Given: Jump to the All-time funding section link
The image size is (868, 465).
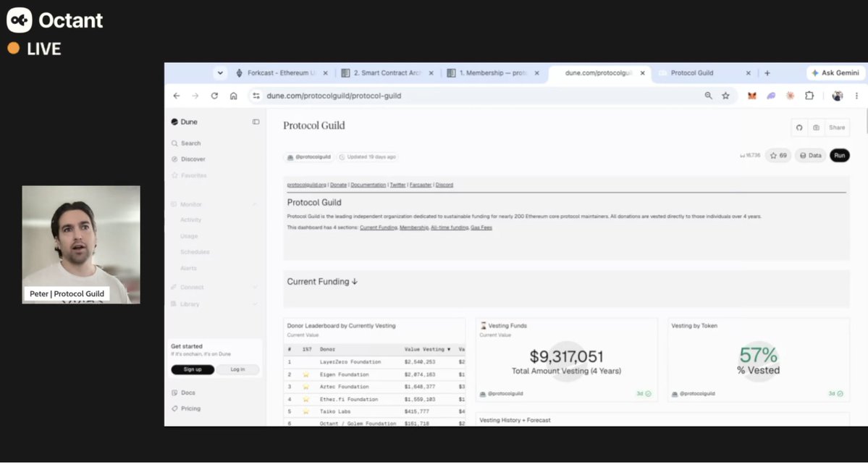Looking at the screenshot, I should [450, 227].
